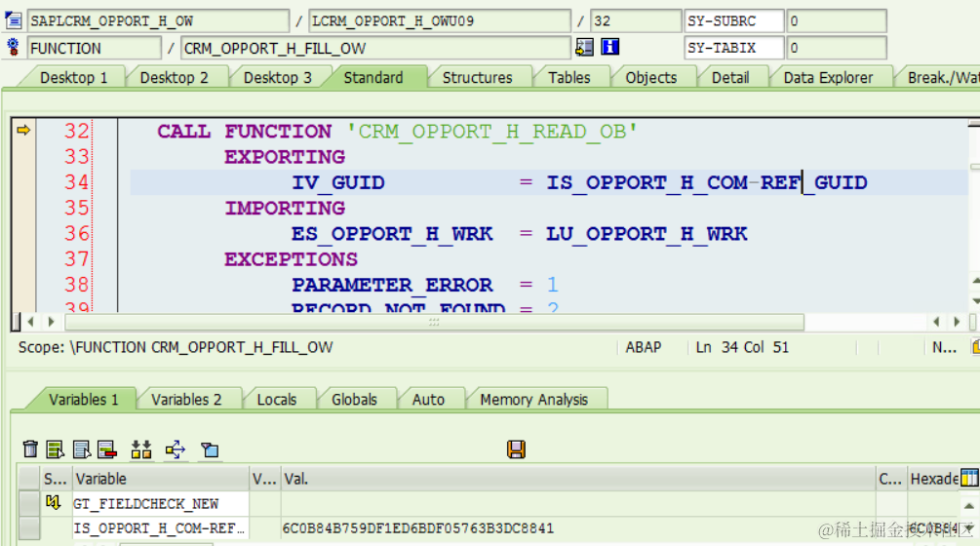Viewport: 980px width, 546px height.
Task: Click the SY-TABIX field
Action: 733,48
